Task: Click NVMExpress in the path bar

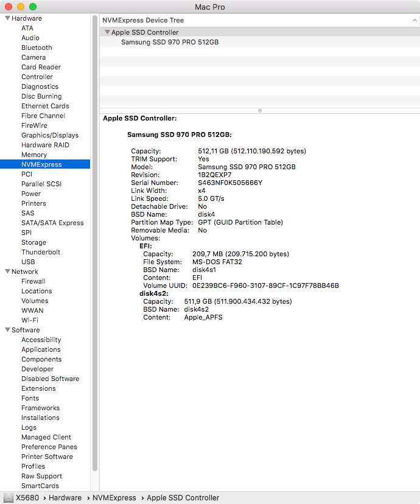Action: (114, 498)
